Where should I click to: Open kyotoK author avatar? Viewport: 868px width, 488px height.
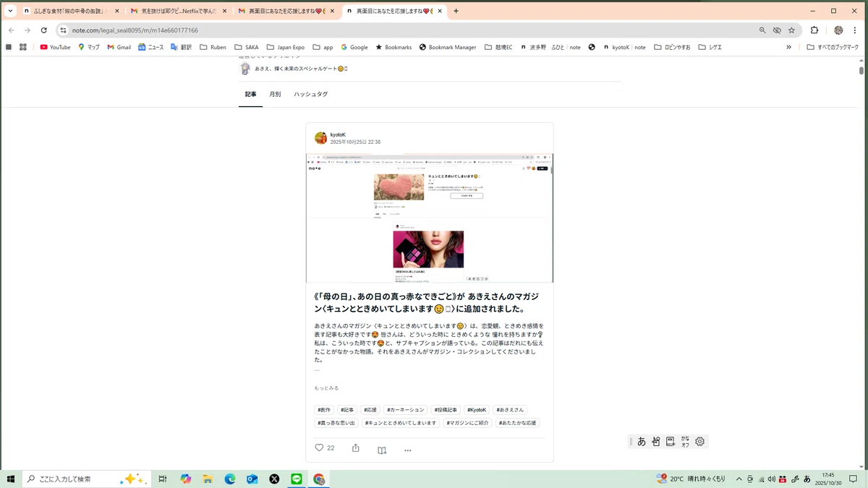[x=320, y=138]
